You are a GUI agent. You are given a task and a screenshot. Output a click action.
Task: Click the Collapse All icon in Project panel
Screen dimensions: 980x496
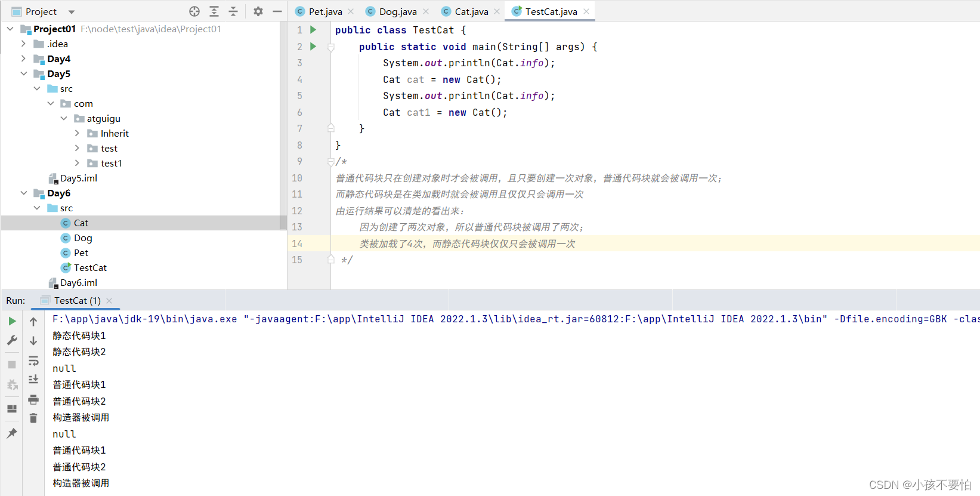233,11
